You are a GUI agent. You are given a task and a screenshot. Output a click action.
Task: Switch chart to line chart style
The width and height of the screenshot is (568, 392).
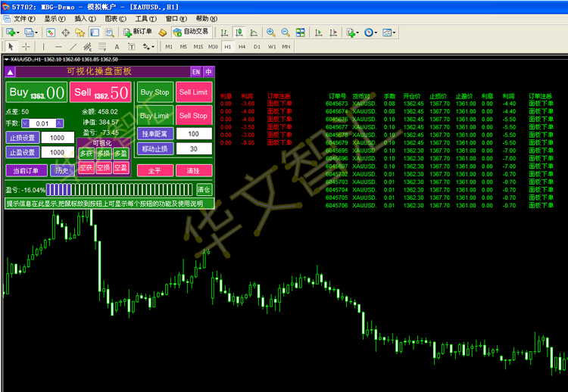point(254,33)
